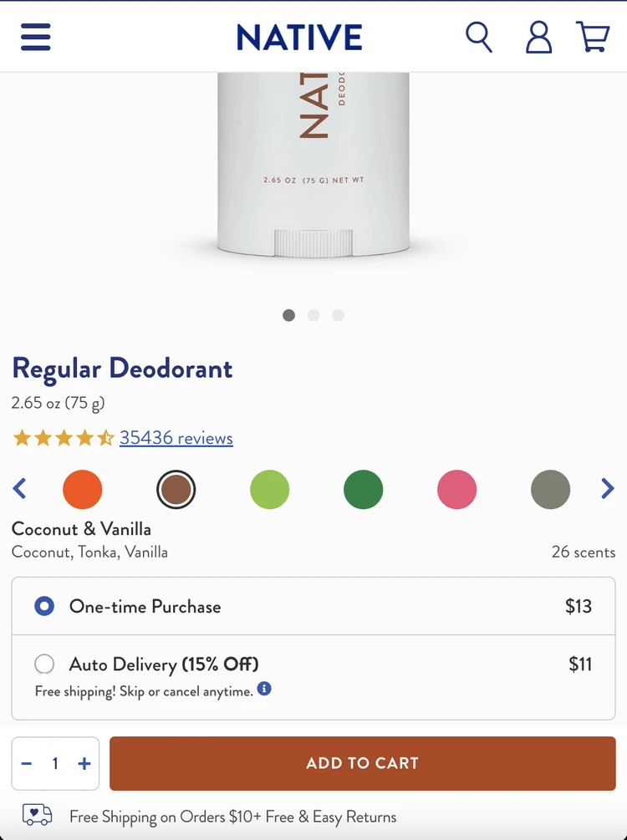This screenshot has width=627, height=840.
Task: View the shopping cart icon
Action: click(x=593, y=37)
